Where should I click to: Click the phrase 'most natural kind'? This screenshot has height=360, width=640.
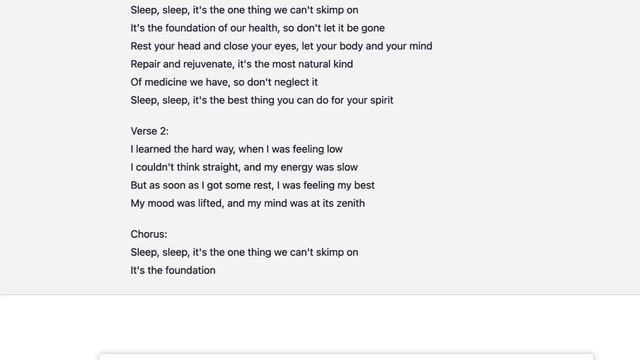(313, 64)
